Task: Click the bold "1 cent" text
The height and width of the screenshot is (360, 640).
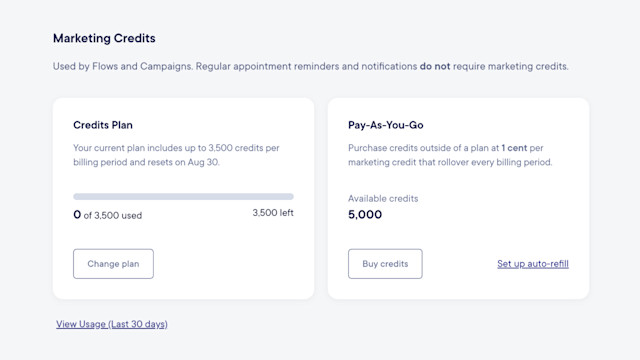Action: click(x=514, y=148)
